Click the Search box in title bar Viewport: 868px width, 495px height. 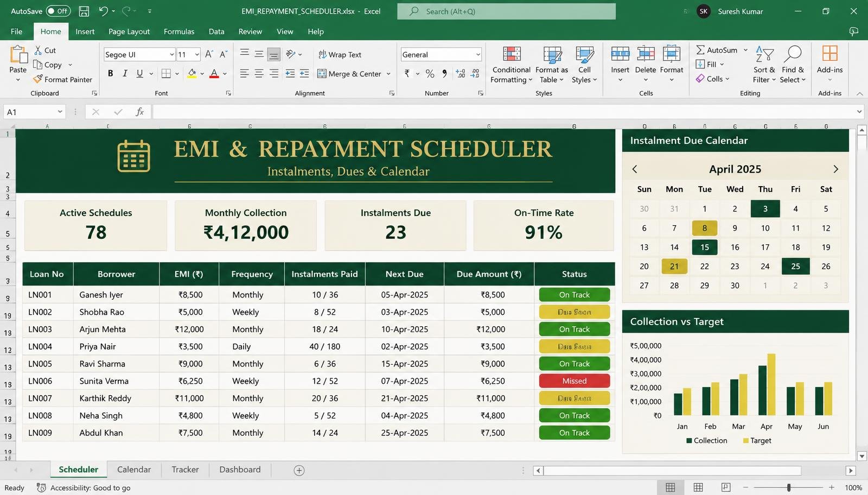click(506, 11)
